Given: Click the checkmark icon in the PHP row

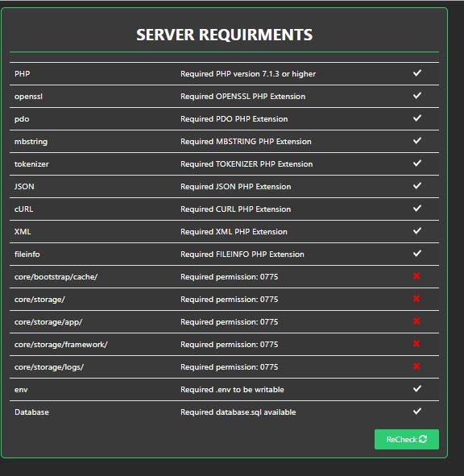Looking at the screenshot, I should [417, 72].
